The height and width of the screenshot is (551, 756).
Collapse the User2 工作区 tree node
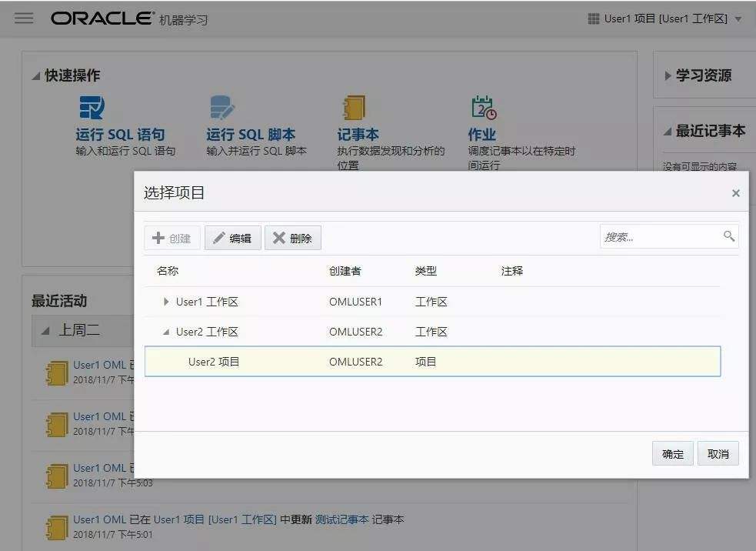coord(166,332)
